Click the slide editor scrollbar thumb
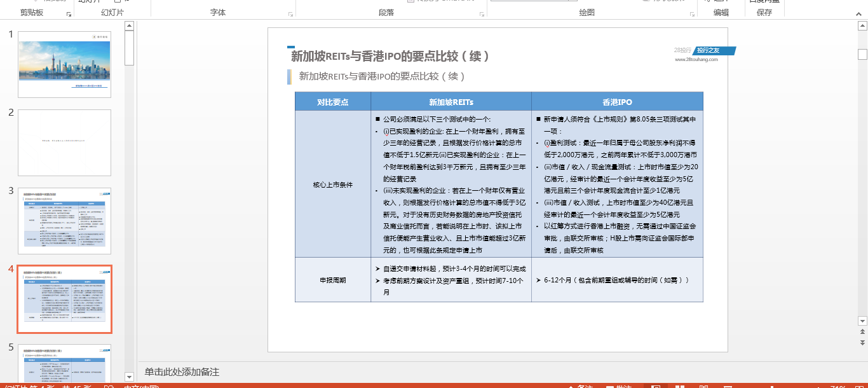 [x=862, y=55]
